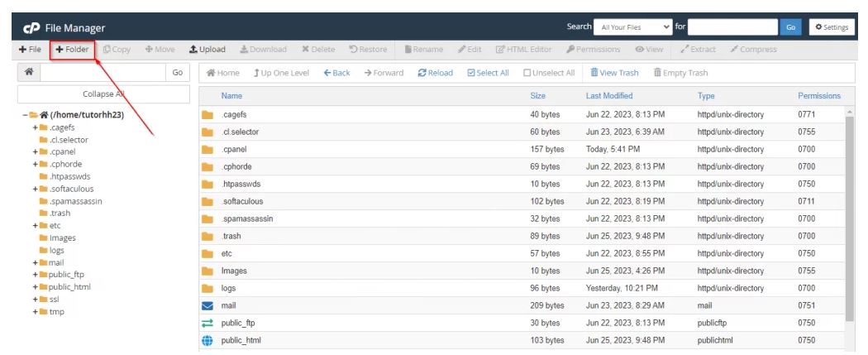Click the public_ftp arrows icon

pyautogui.click(x=207, y=323)
